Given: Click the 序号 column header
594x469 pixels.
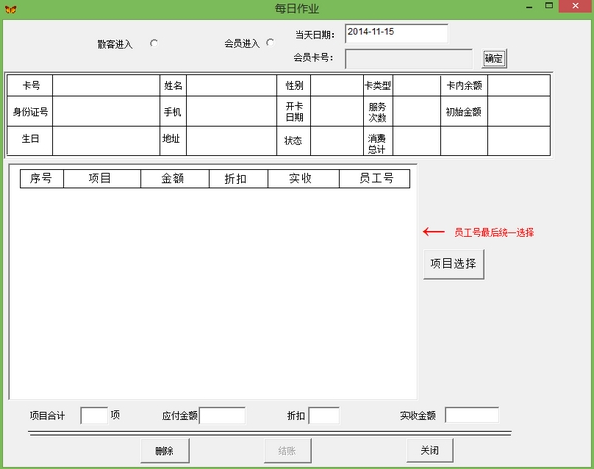Looking at the screenshot, I should click(42, 178).
